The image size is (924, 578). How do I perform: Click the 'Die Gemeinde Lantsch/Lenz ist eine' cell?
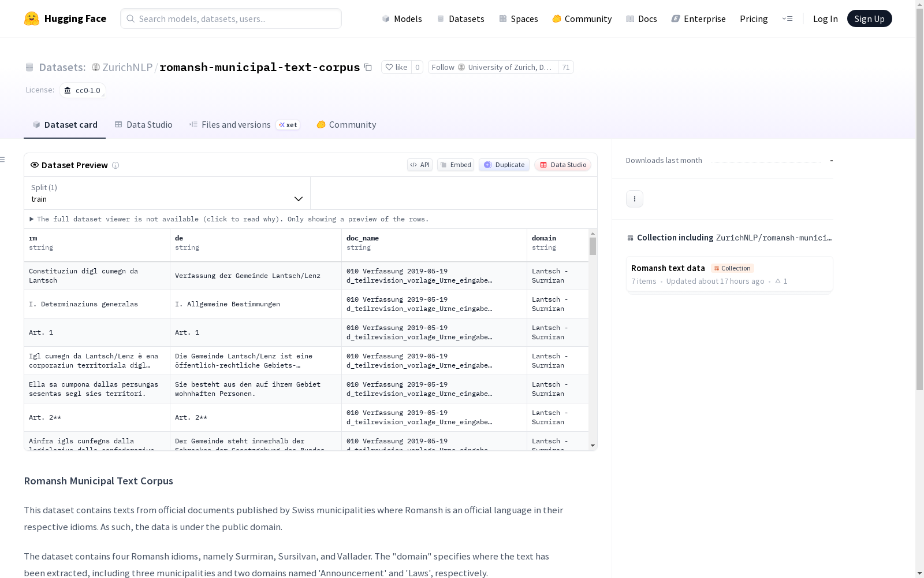[256, 361]
